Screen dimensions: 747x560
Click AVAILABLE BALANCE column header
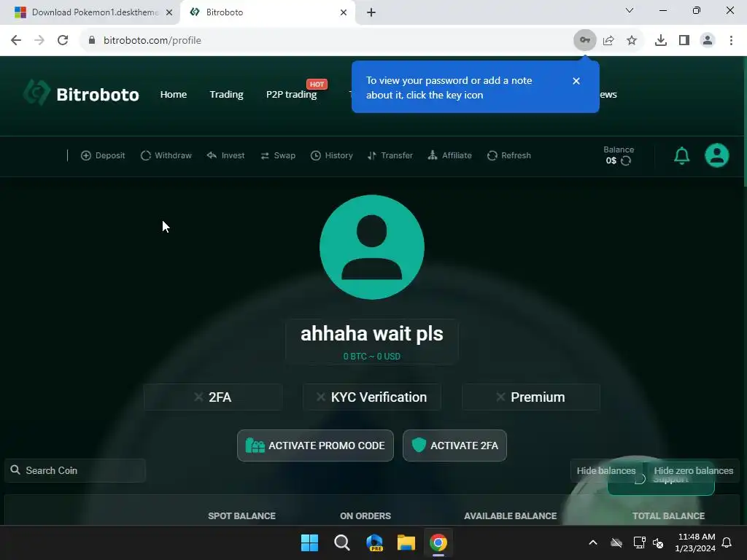click(510, 516)
